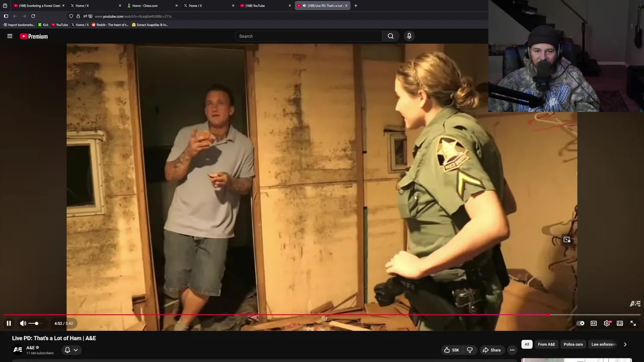
Task: Switch to Home - Chess.com tab
Action: [x=150, y=6]
